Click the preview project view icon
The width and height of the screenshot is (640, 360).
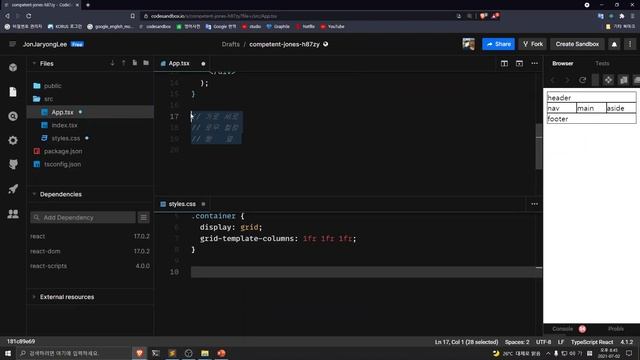608,80
